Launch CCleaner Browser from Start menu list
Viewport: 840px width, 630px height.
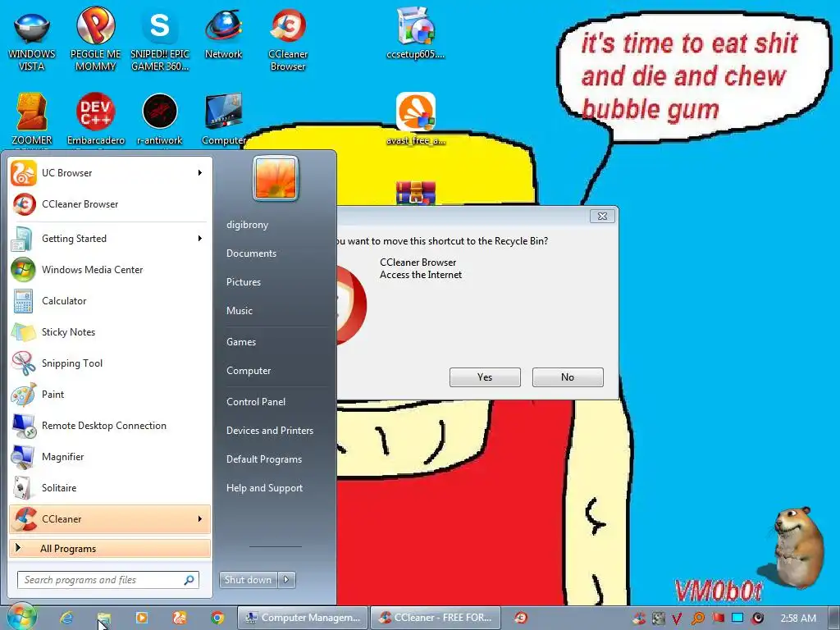[110, 204]
